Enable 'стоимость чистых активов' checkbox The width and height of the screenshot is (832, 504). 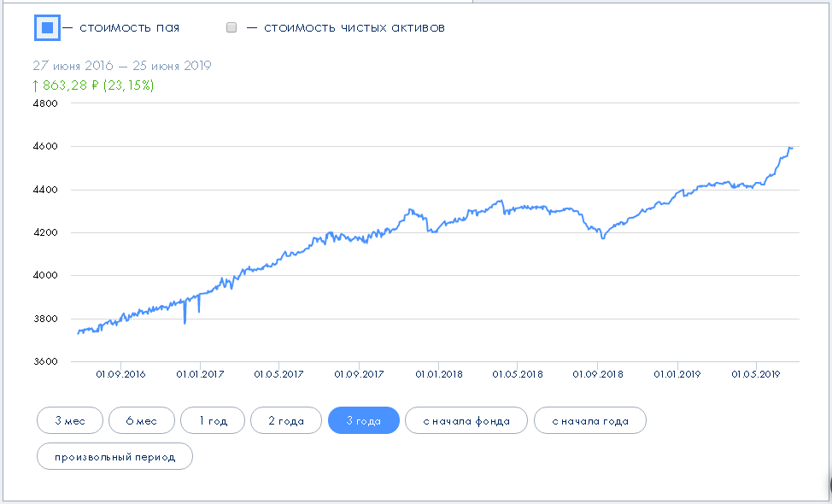click(231, 27)
